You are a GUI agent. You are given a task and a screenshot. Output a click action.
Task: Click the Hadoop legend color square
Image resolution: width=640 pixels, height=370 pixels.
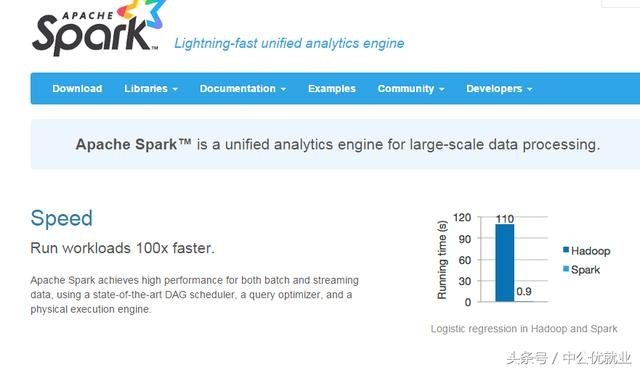tap(566, 250)
